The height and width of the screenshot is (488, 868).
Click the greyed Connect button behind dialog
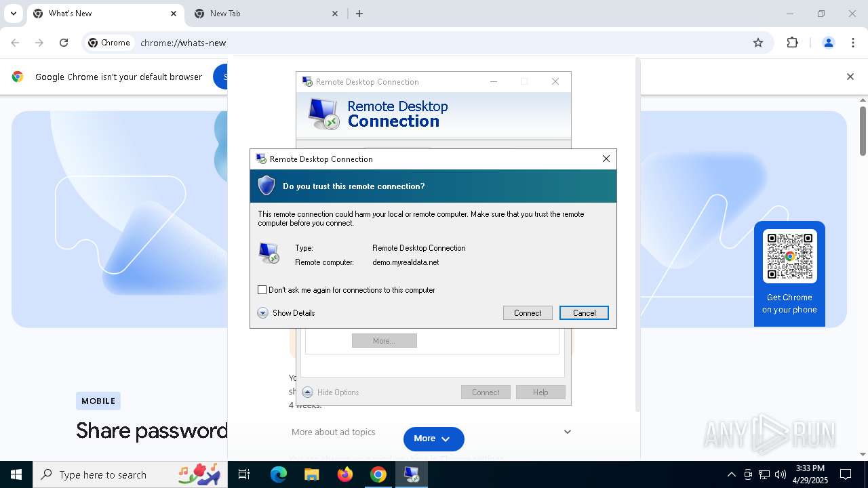point(486,392)
